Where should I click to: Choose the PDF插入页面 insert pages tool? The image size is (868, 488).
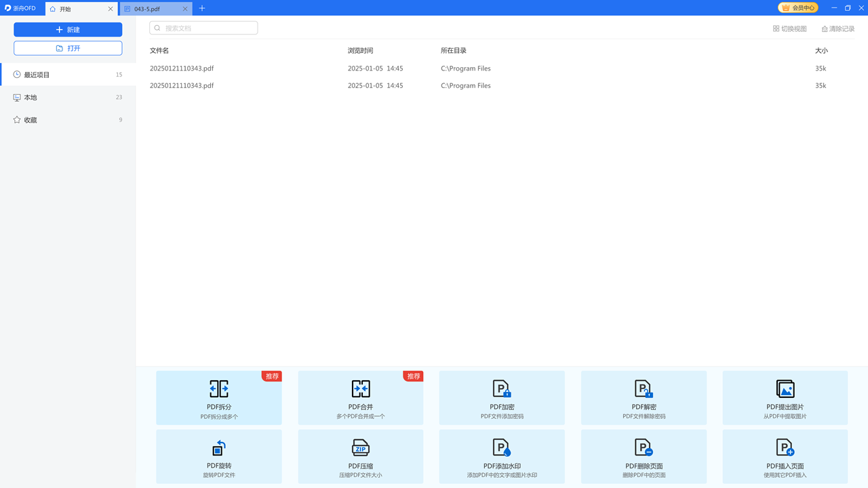click(785, 456)
